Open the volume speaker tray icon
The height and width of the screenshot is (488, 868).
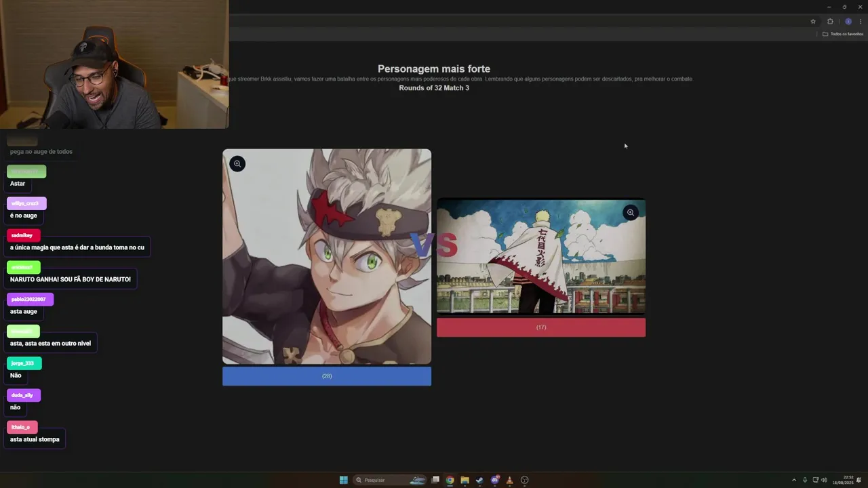(824, 480)
